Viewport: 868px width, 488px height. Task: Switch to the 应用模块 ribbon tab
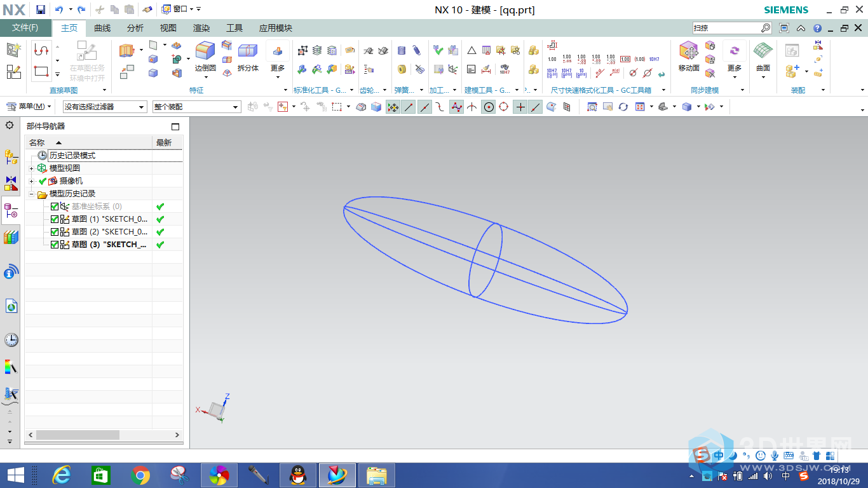(x=276, y=28)
